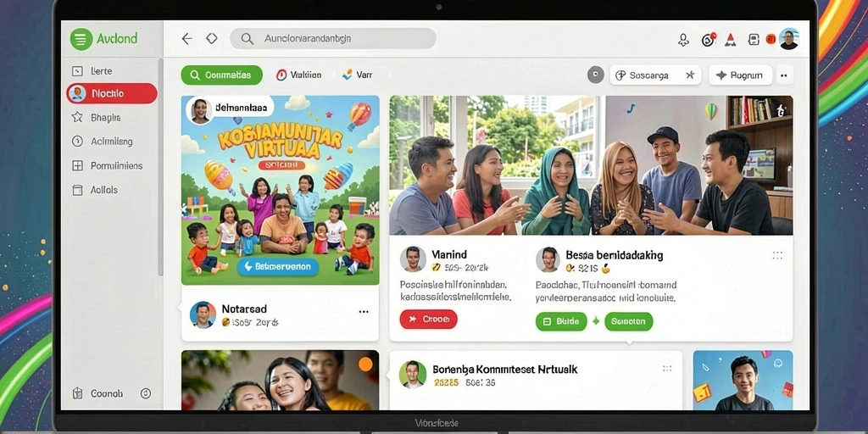This screenshot has width=868, height=434.
Task: Open the Lerte sidebar item
Action: click(x=111, y=71)
